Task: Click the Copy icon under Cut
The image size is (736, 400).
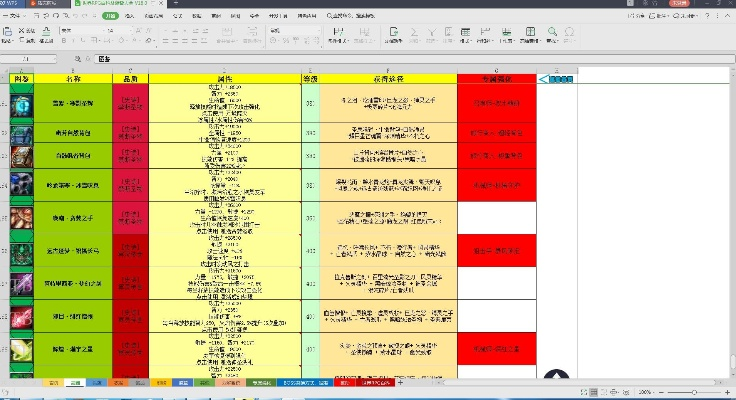Action: coord(22,40)
